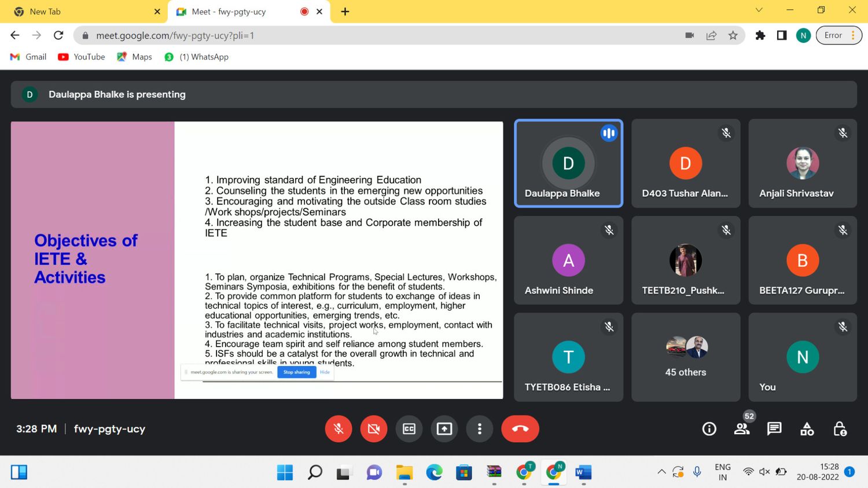Switch to the New Tab browser tab

(84, 12)
